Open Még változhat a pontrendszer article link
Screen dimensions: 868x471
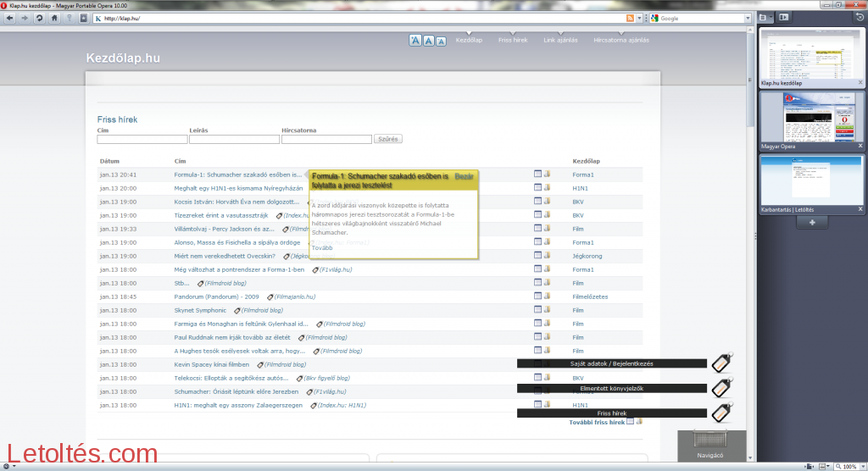pos(239,269)
